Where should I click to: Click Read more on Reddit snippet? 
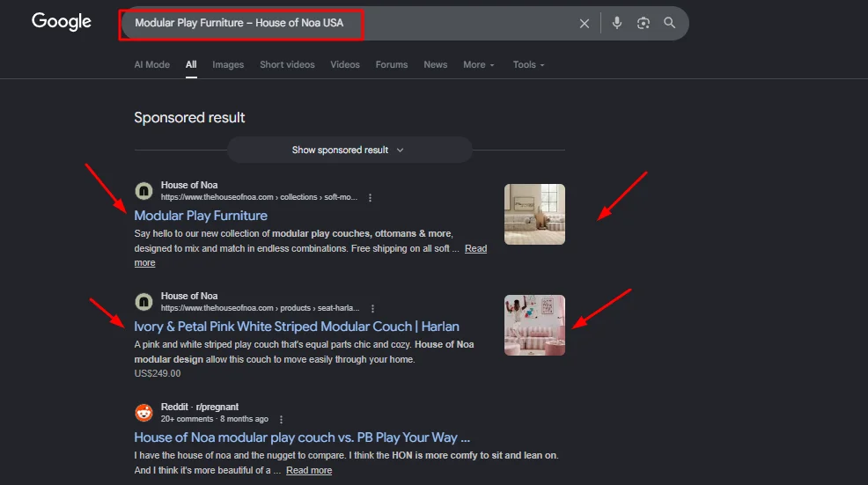(x=309, y=470)
